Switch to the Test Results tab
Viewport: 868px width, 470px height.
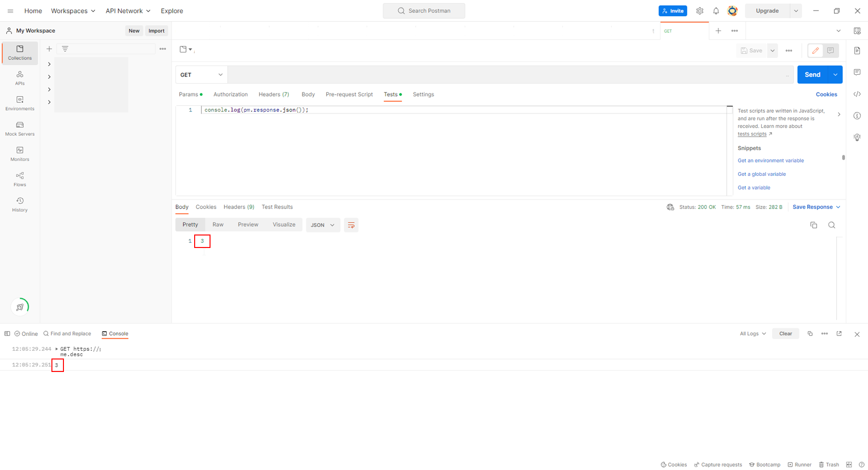[x=277, y=207]
